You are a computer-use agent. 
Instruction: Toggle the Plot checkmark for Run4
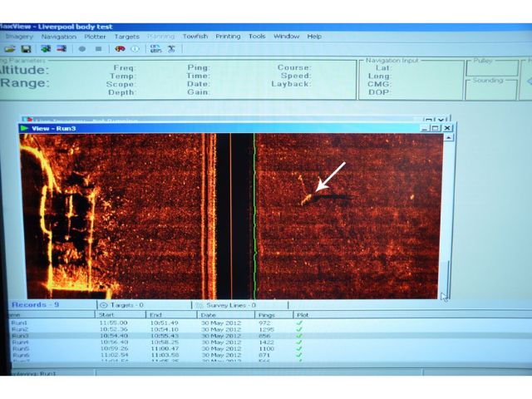299,342
